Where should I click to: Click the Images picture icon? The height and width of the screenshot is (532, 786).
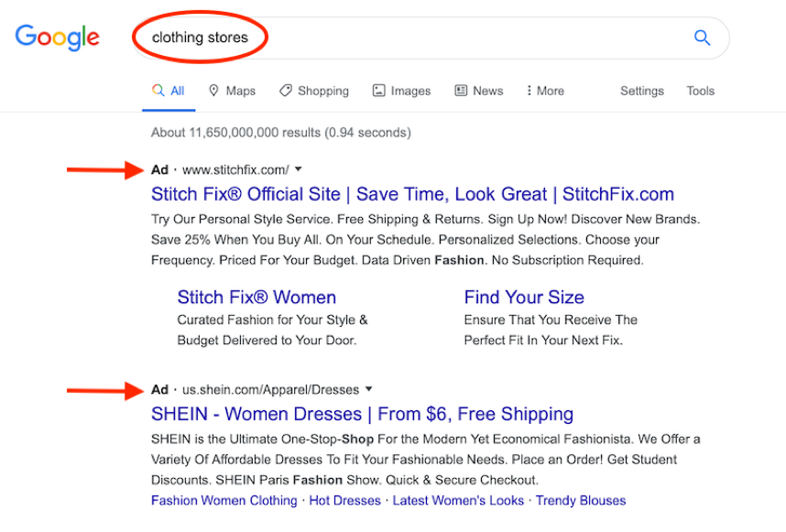[x=379, y=91]
